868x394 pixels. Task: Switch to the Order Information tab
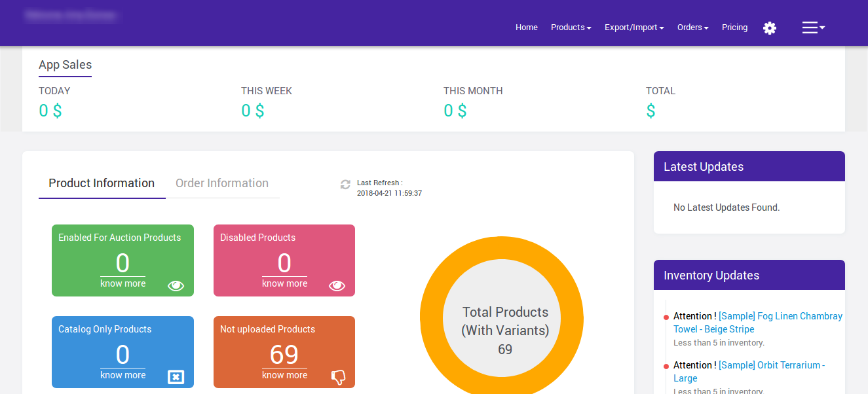tap(221, 183)
